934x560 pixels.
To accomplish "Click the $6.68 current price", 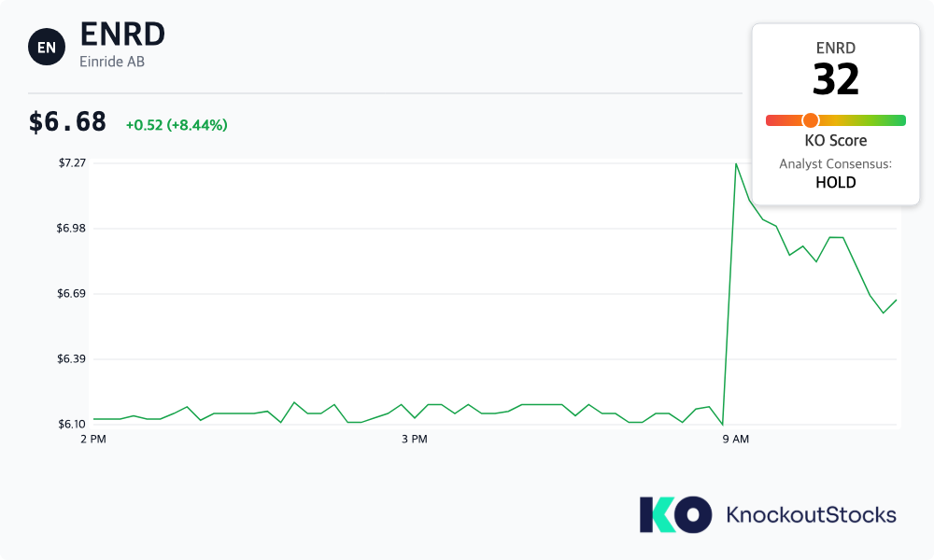I will [x=67, y=122].
